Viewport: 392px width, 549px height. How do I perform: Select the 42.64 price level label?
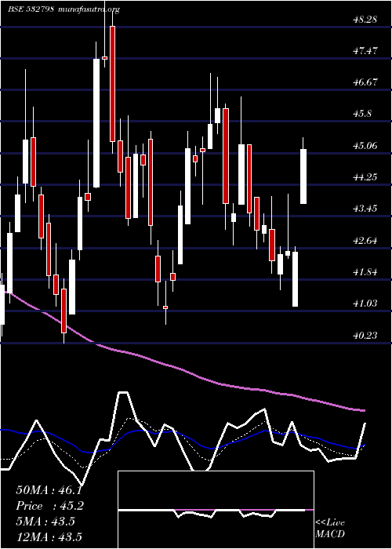pyautogui.click(x=365, y=241)
